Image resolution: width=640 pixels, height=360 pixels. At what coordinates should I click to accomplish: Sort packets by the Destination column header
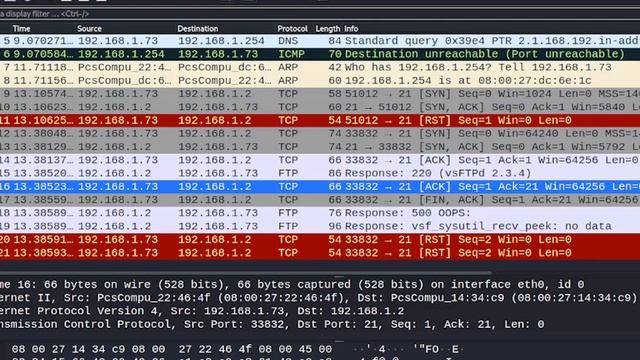[198, 29]
